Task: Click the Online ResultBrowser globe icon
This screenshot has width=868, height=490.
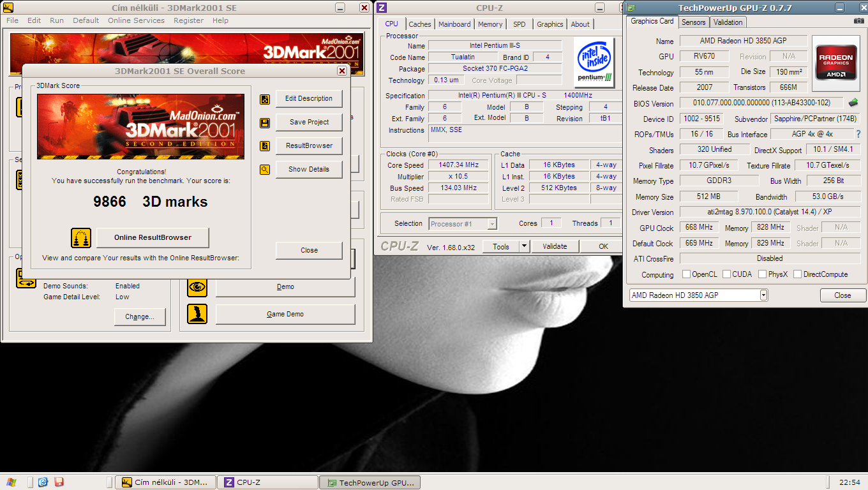Action: pos(81,238)
